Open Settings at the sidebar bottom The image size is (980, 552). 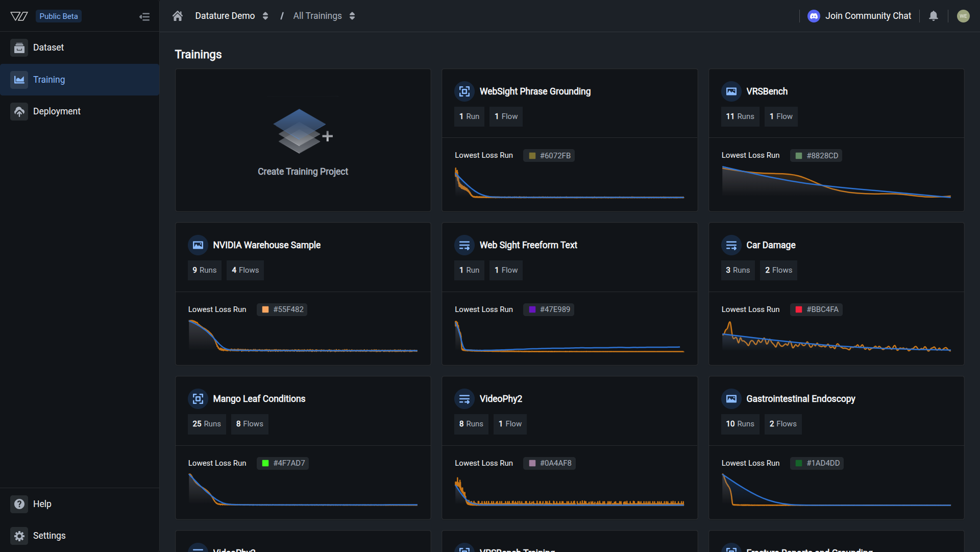coord(49,536)
